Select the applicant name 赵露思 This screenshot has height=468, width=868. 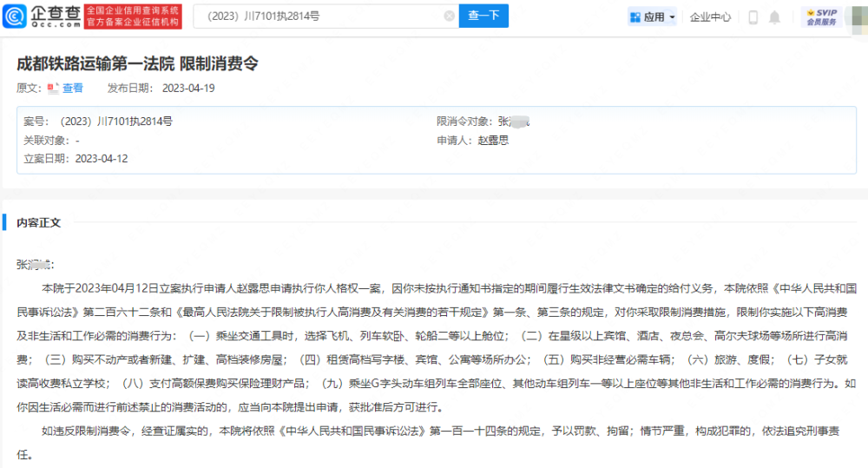(493, 140)
